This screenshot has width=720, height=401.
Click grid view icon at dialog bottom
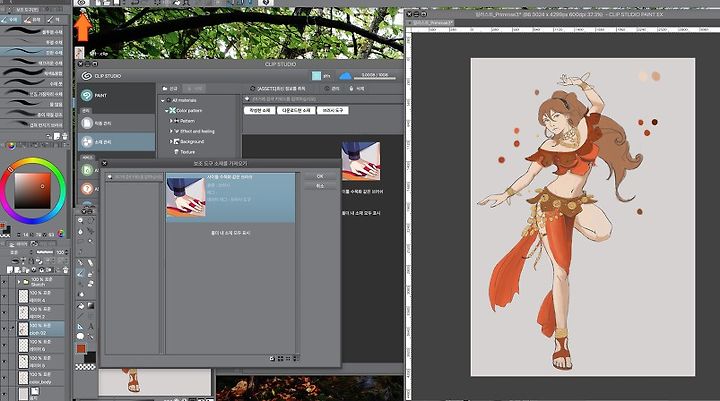(280, 358)
